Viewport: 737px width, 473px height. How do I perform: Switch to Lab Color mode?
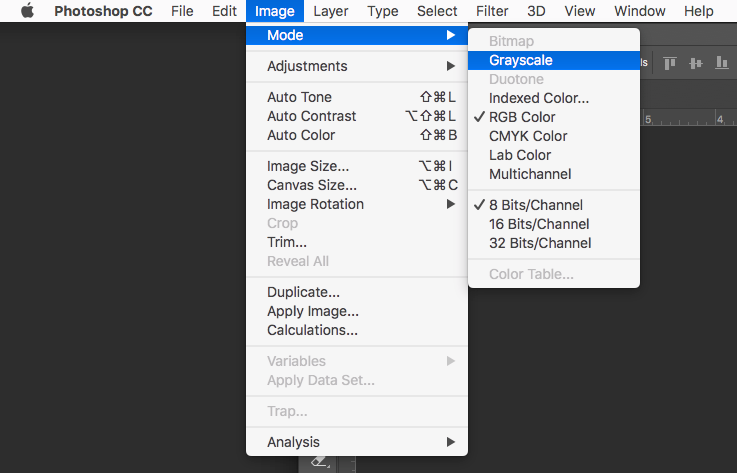[554, 155]
